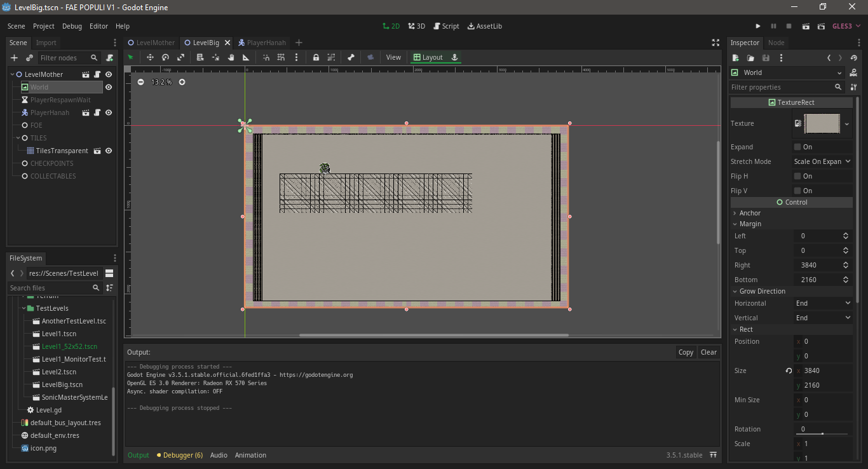
Task: Open the script attached to LevelMother
Action: 97,74
